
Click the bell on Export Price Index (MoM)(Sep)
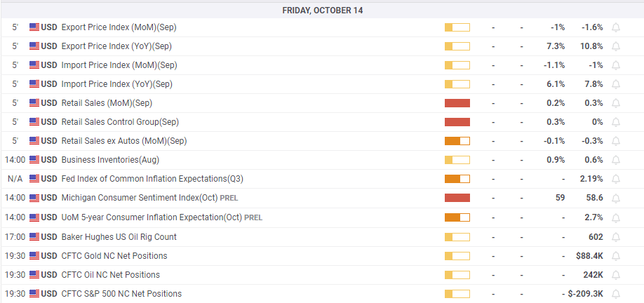[x=616, y=27]
